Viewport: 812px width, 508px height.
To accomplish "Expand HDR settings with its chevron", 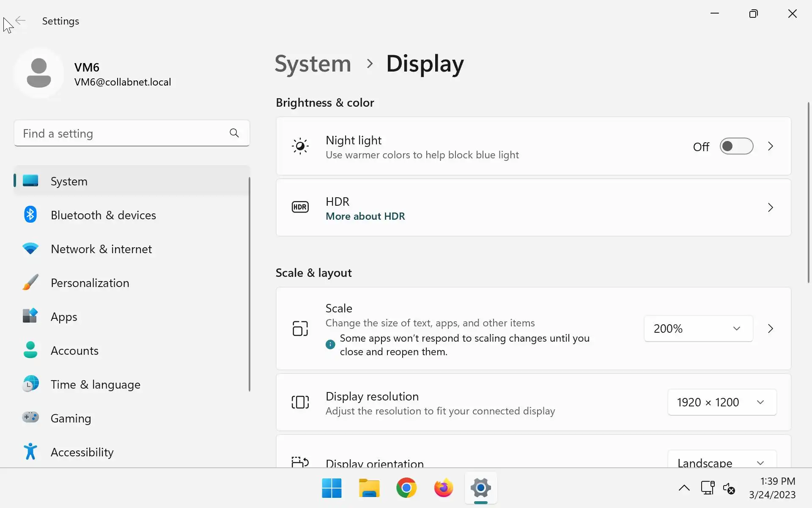I will [770, 207].
